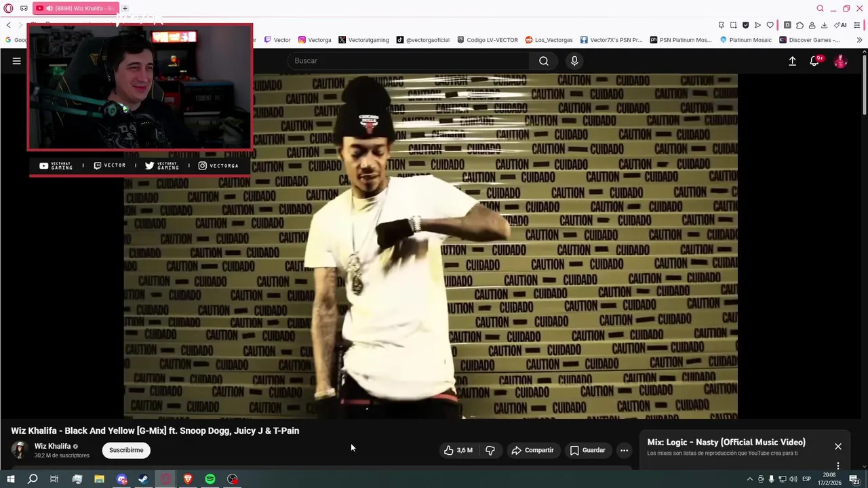Open YouTube create/upload arrow icon
868x488 pixels.
(792, 61)
